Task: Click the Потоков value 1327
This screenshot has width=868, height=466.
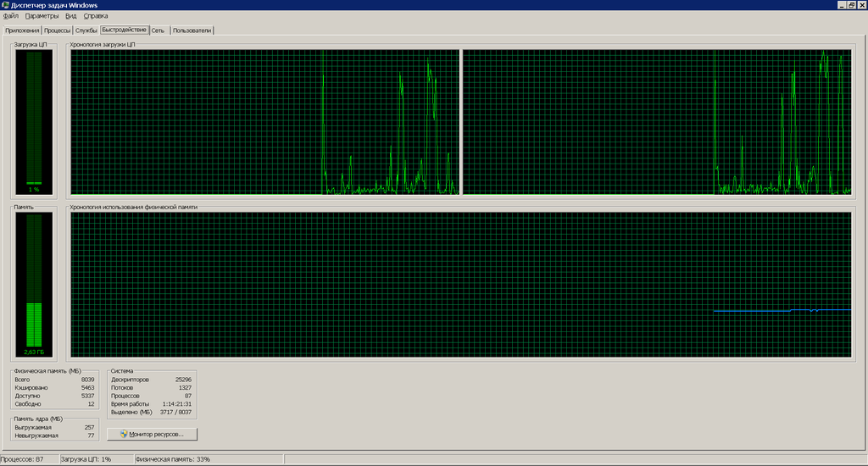Action: click(x=185, y=388)
